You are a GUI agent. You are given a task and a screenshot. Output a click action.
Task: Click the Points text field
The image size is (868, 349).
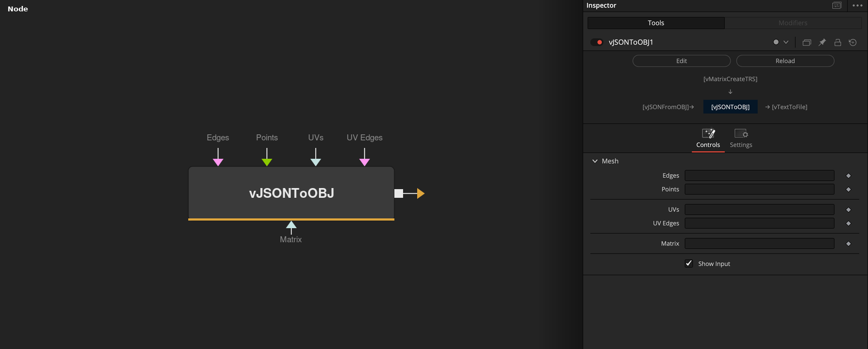[759, 189]
